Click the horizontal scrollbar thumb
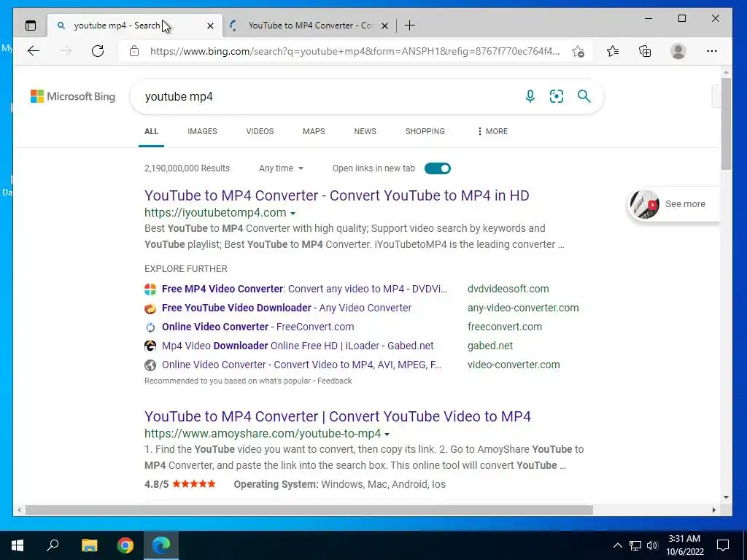 click(309, 510)
